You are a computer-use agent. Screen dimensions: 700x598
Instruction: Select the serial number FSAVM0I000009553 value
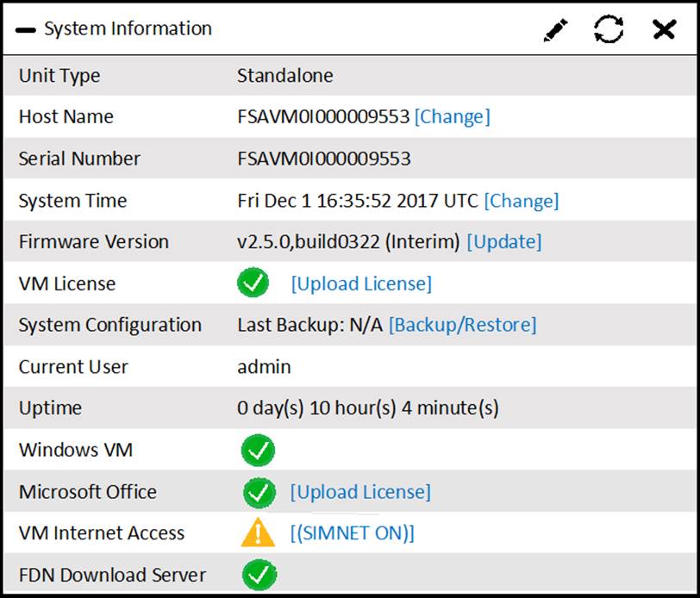click(x=323, y=159)
